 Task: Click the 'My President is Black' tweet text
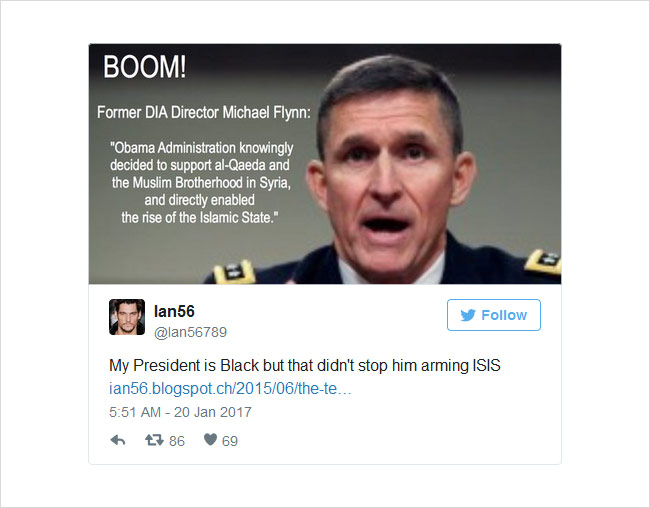(305, 365)
